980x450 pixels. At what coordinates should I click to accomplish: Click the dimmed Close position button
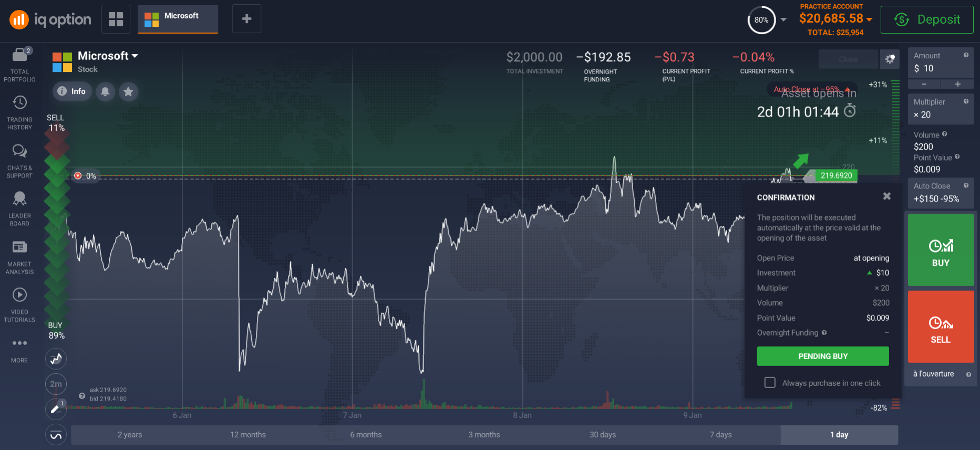coord(848,59)
